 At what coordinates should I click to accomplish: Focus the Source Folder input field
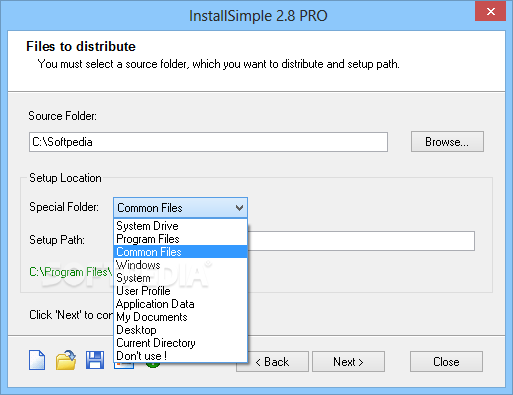[x=208, y=142]
